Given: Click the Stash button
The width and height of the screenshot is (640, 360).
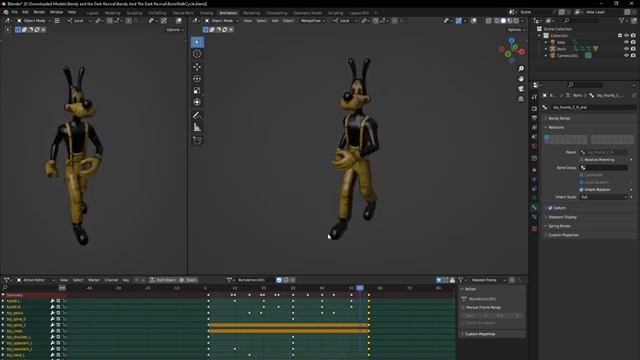Looking at the screenshot, I should [x=188, y=280].
